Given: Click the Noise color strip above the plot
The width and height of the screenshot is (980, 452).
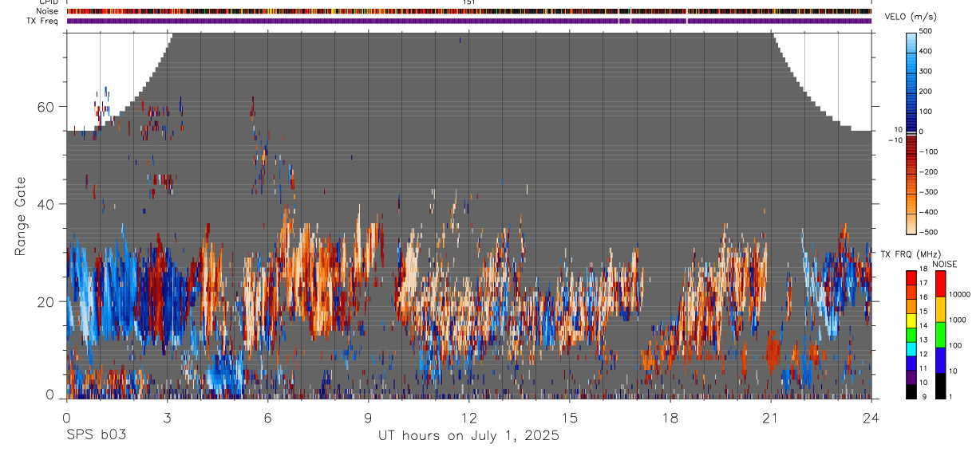Looking at the screenshot, I should 468,11.
